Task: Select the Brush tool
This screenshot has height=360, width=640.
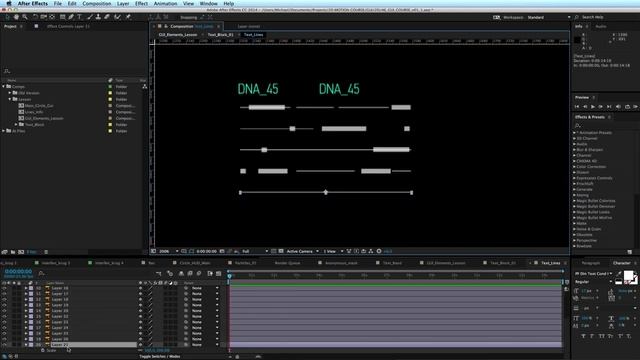Action: pyautogui.click(x=90, y=17)
